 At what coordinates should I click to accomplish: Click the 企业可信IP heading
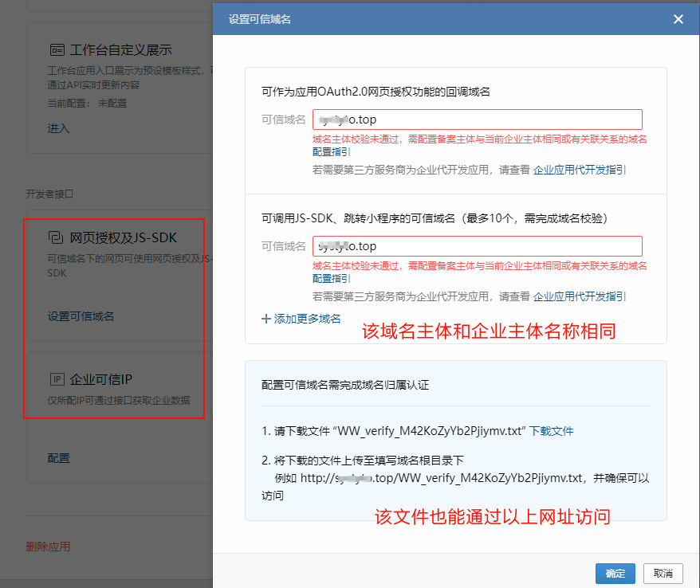click(101, 379)
